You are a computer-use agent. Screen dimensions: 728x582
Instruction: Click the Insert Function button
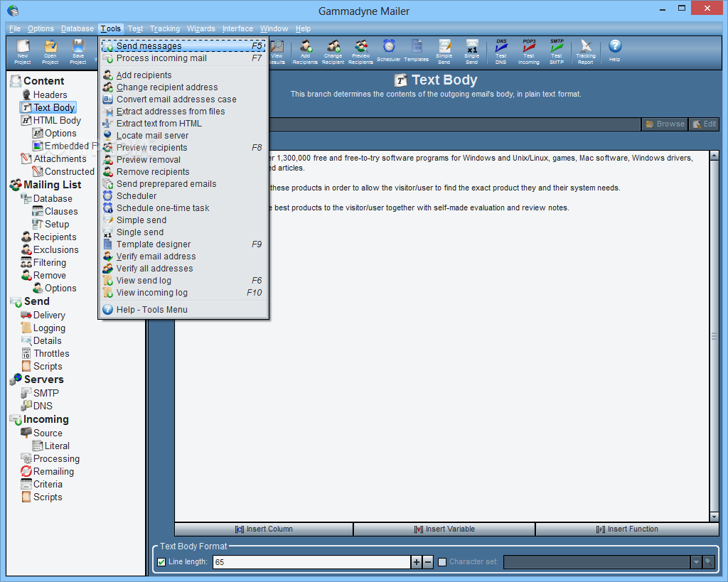(627, 529)
